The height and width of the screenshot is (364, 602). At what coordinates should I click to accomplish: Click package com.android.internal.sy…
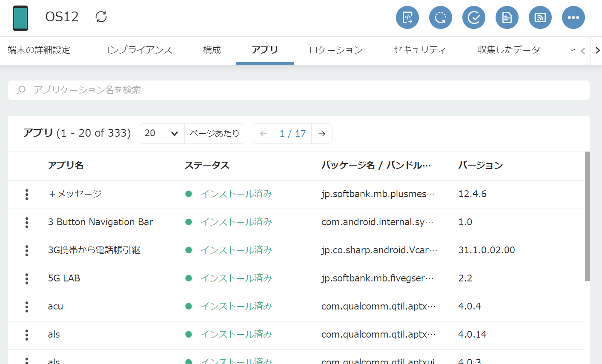[377, 222]
